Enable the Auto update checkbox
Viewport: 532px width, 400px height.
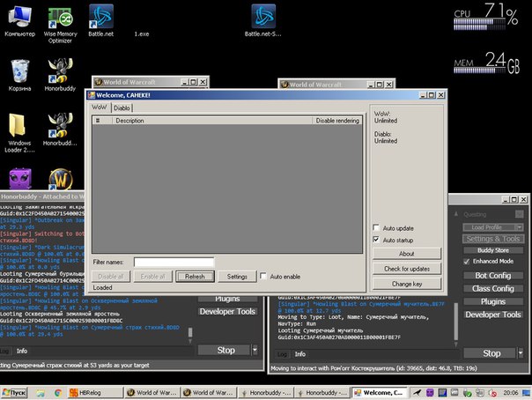(x=377, y=227)
